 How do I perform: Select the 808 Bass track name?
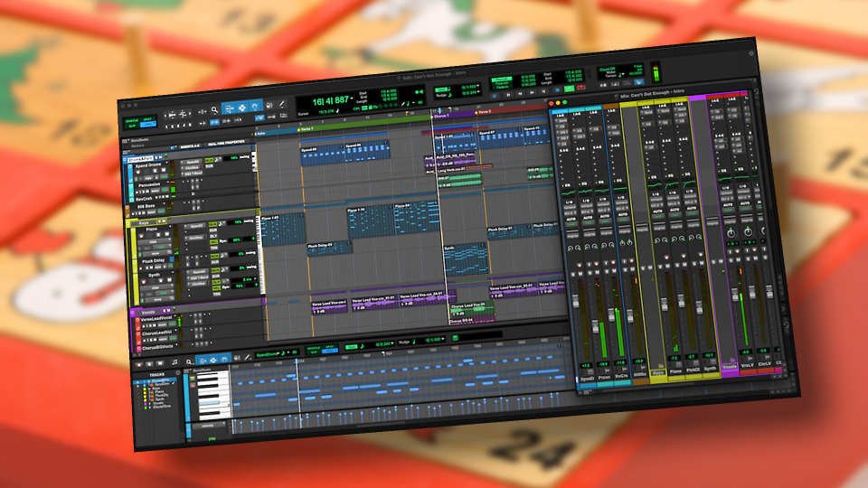146,206
